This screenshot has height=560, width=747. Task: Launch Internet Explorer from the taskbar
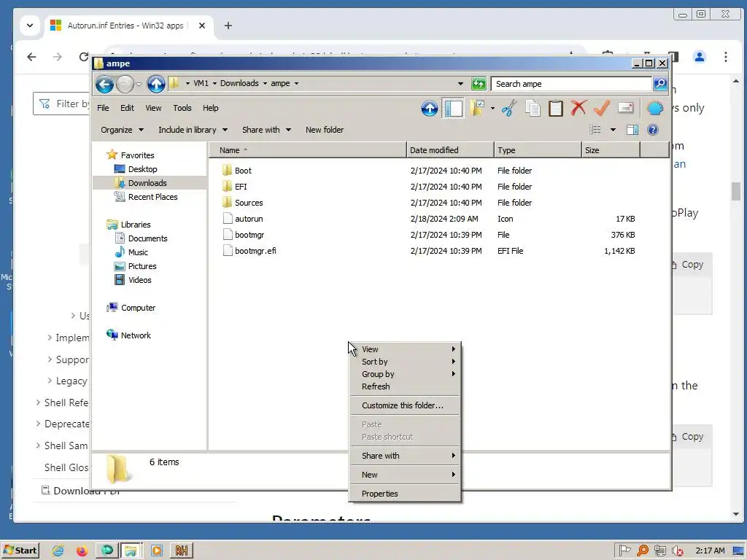point(58,551)
